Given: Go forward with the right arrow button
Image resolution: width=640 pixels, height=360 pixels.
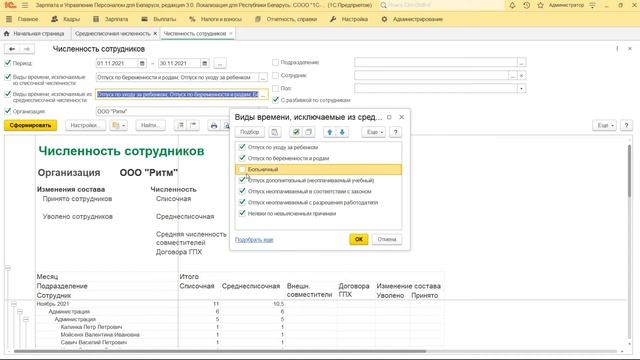Looking at the screenshot, I should click(x=27, y=49).
